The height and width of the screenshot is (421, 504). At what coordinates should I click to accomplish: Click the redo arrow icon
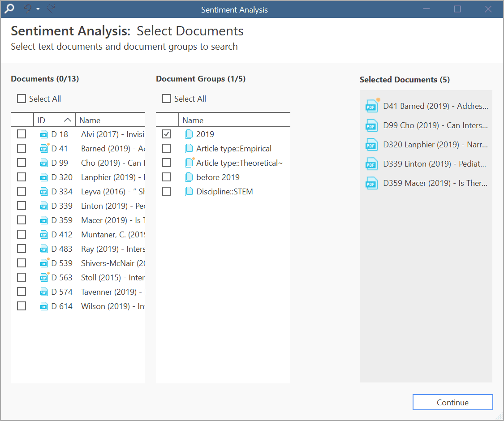point(51,9)
